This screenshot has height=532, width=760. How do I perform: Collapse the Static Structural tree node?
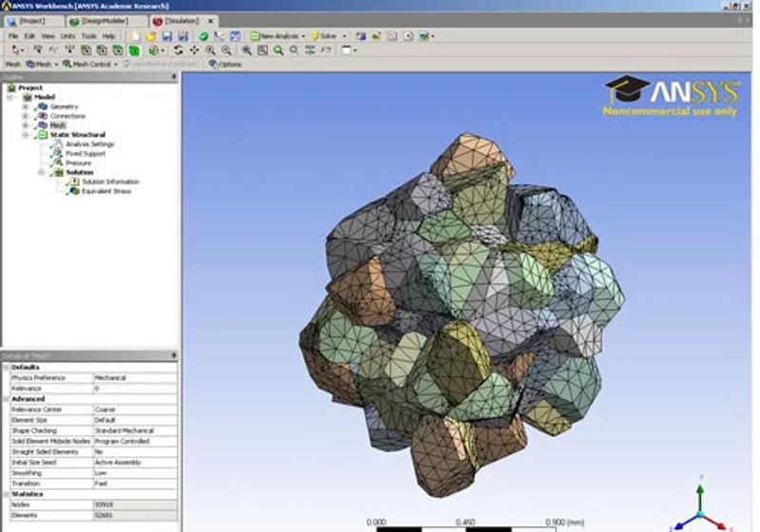click(x=26, y=135)
